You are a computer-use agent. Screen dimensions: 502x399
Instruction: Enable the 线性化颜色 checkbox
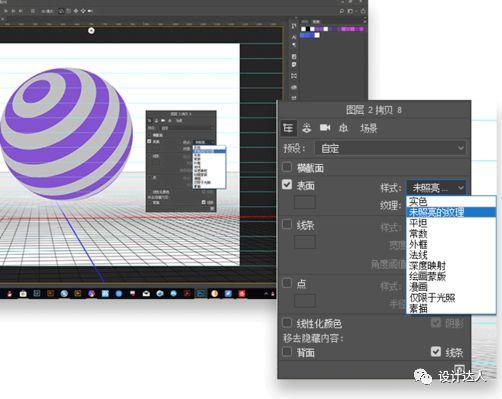[x=287, y=322]
